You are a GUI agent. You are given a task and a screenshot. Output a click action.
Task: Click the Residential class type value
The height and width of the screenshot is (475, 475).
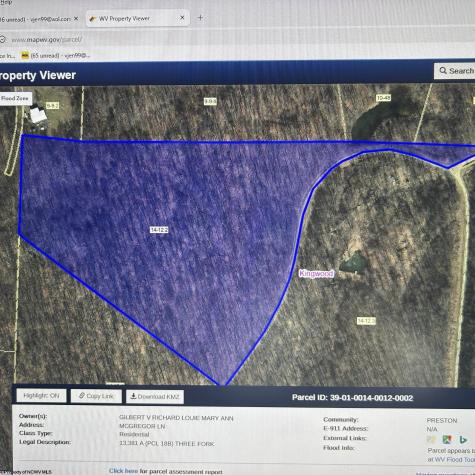coord(134,434)
